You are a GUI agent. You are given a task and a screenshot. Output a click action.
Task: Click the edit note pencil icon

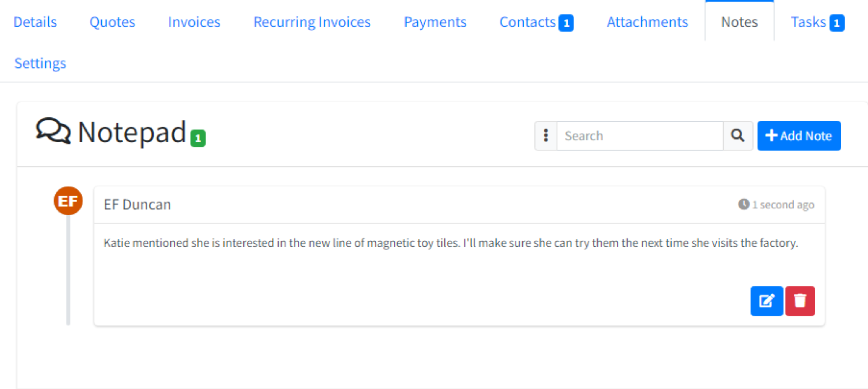point(766,301)
